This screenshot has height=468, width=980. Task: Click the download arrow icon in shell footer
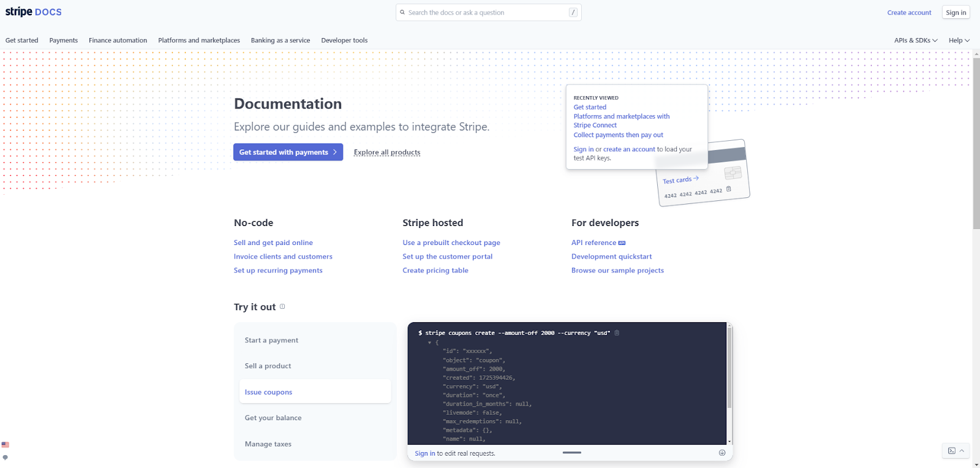pyautogui.click(x=722, y=453)
